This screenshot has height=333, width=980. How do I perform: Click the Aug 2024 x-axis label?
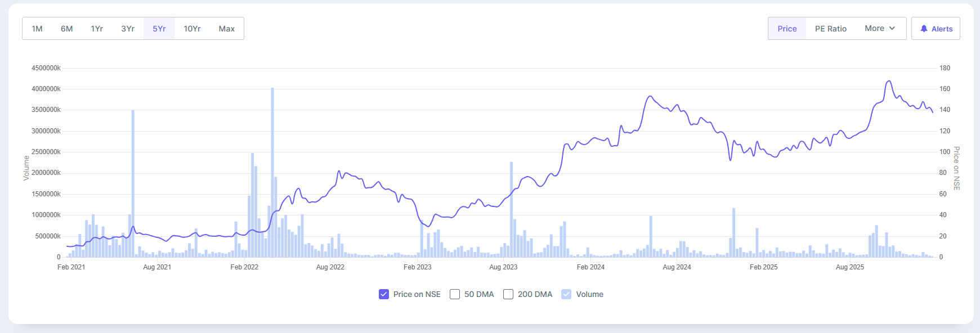pyautogui.click(x=677, y=267)
